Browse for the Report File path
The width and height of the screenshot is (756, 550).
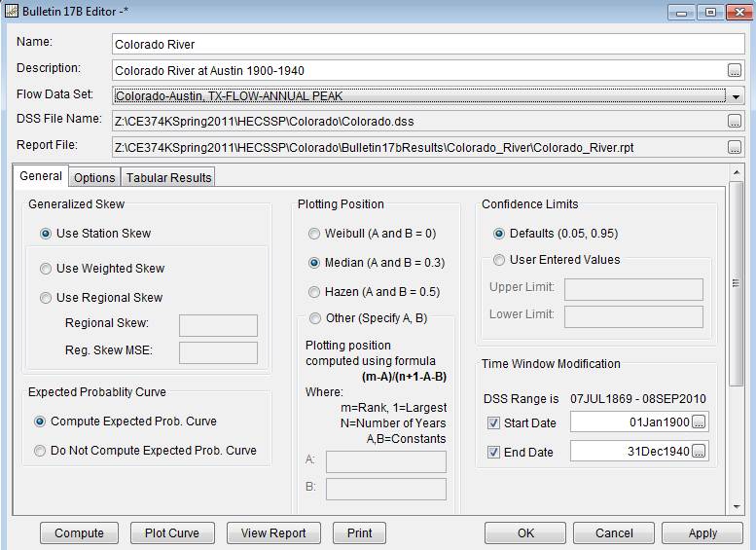(734, 147)
